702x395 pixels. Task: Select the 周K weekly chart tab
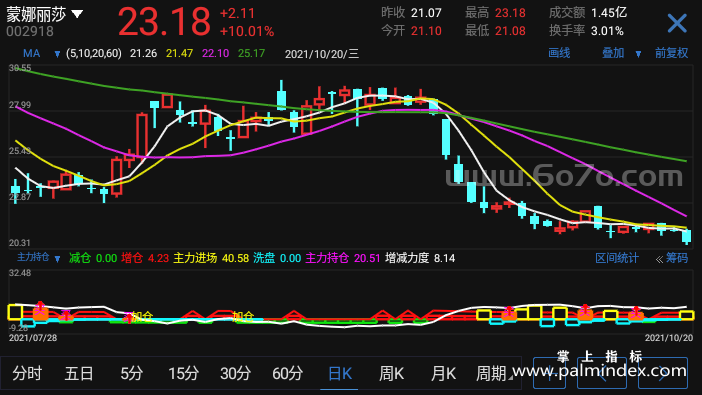[391, 373]
